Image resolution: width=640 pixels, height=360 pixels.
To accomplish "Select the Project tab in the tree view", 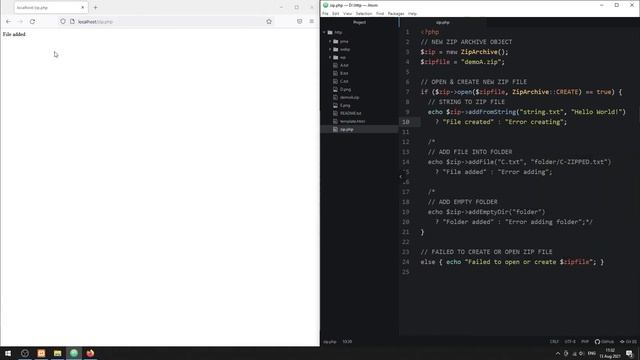I will click(360, 22).
